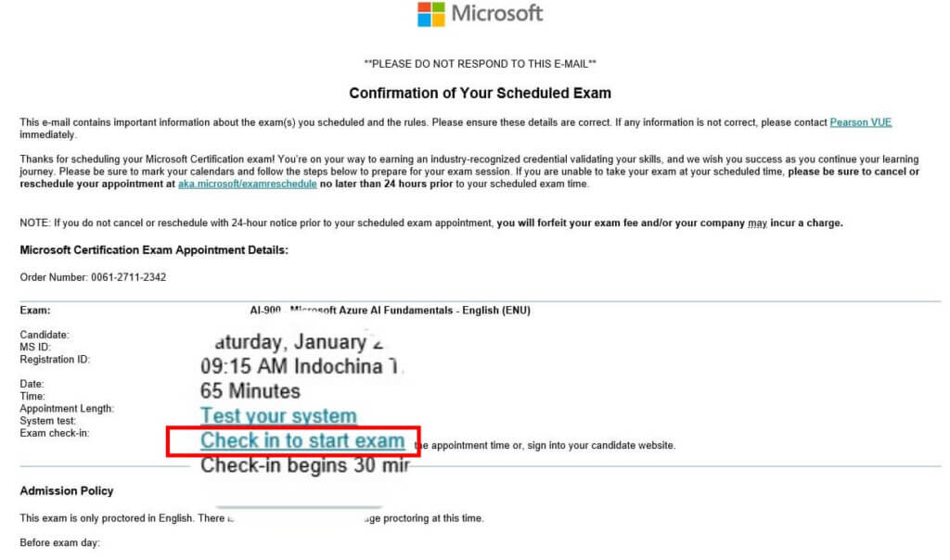Image resolution: width=950 pixels, height=560 pixels.
Task: Click the Check-in begins 30 min text
Action: (305, 465)
